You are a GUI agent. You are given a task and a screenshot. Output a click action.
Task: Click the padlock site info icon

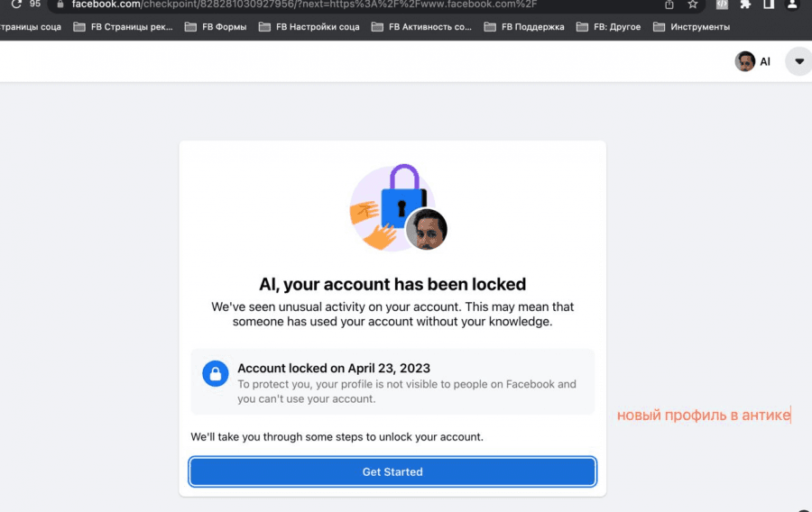(60, 5)
